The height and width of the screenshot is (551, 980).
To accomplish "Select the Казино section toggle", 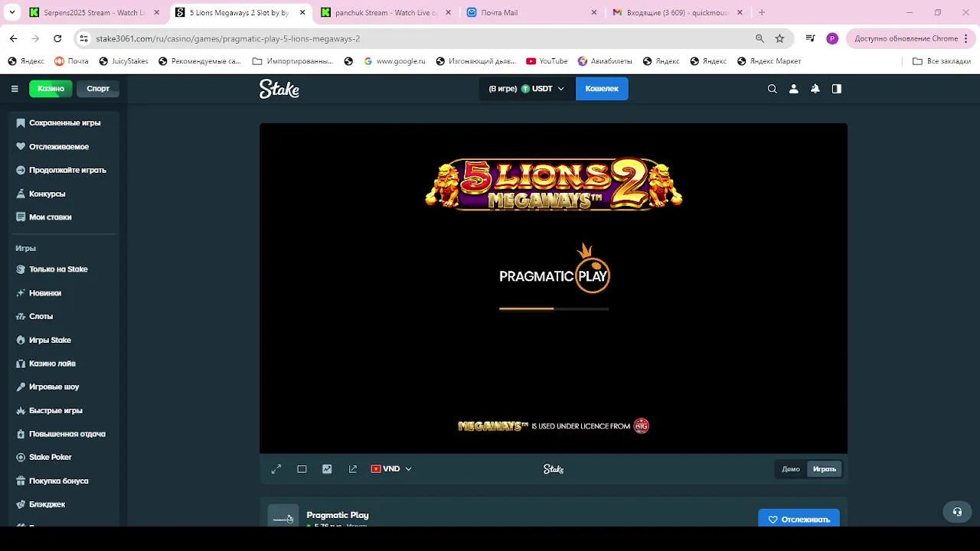I will point(51,89).
